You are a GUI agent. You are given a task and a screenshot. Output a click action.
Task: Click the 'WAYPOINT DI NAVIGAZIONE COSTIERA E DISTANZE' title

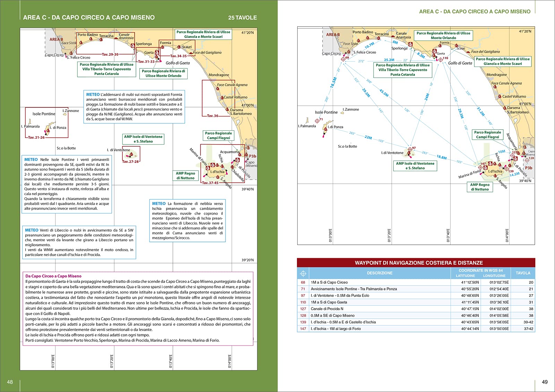[419, 263]
